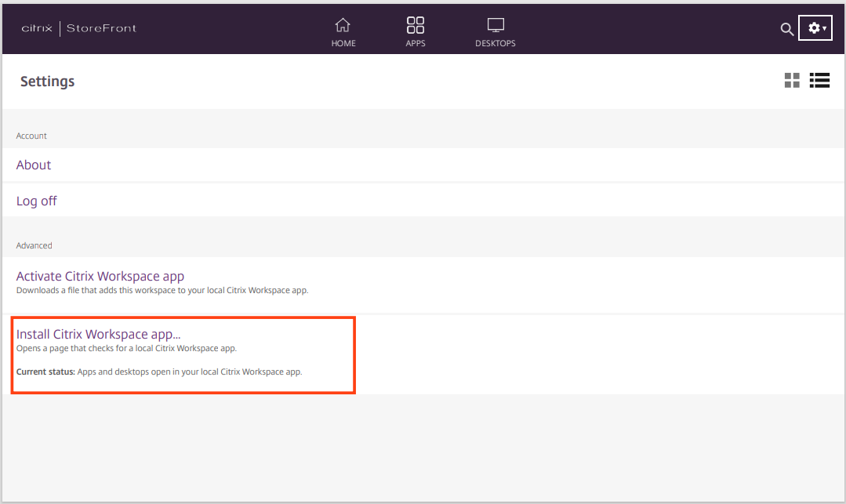846x504 pixels.
Task: Open the About link
Action: 34,165
